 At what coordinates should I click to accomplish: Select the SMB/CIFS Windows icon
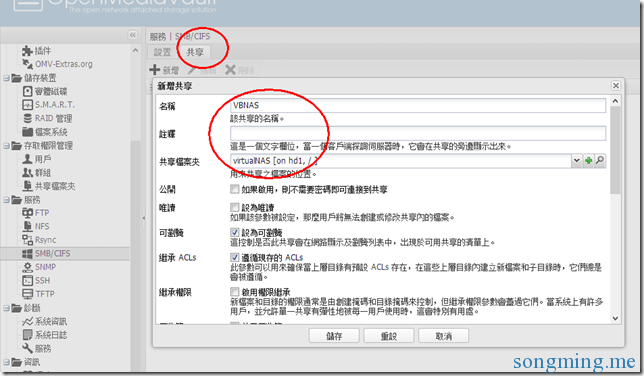point(27,254)
